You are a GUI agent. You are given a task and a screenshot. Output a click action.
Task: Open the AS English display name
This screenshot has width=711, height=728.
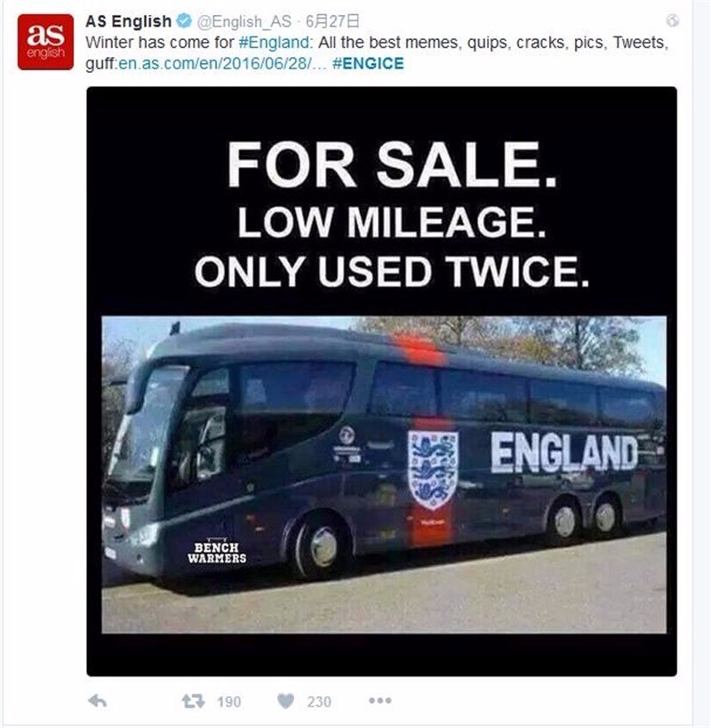[129, 21]
